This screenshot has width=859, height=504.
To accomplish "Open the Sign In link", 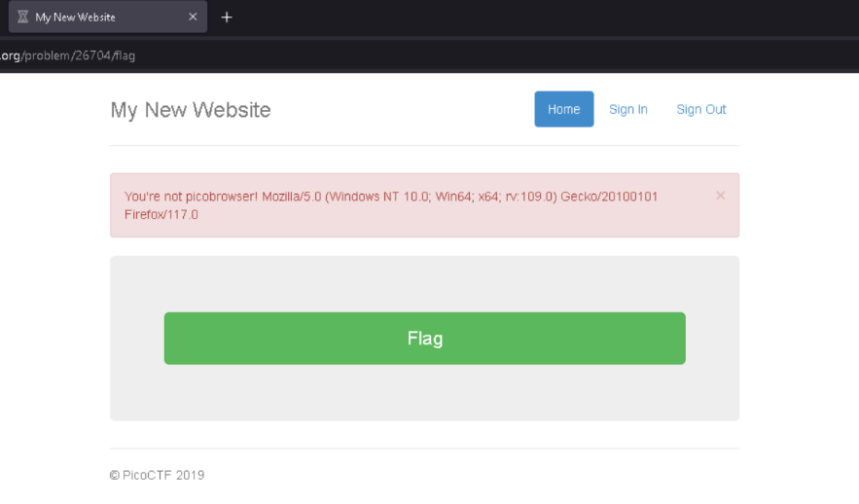I will click(x=627, y=110).
